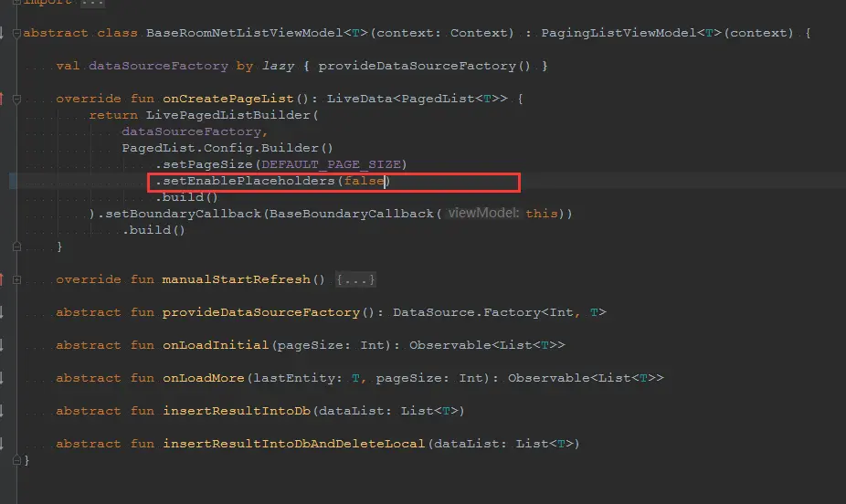
Task: Click 'PagedList.Config.Builder()'
Action: (x=227, y=148)
